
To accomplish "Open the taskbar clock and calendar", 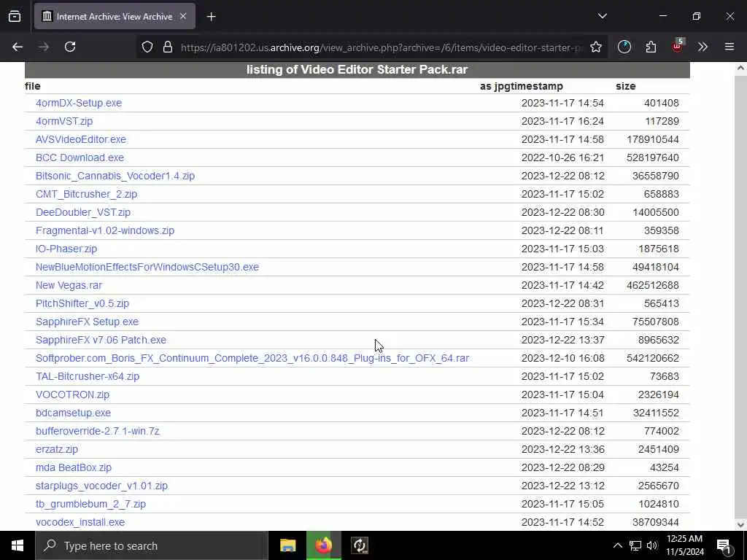I will coord(684,545).
